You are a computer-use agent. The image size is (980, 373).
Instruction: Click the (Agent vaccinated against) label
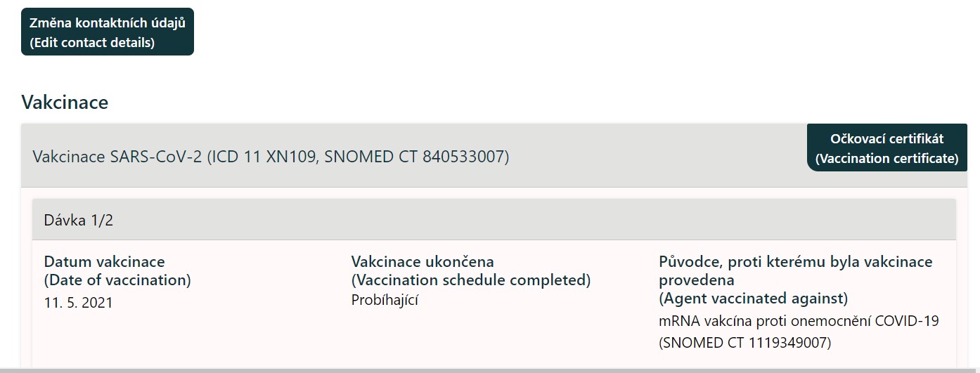(753, 299)
